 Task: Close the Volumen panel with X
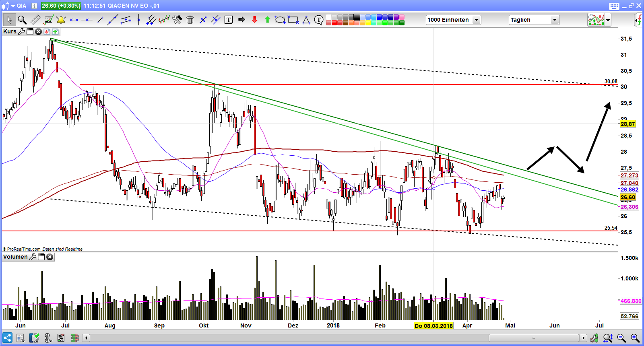click(x=50, y=257)
